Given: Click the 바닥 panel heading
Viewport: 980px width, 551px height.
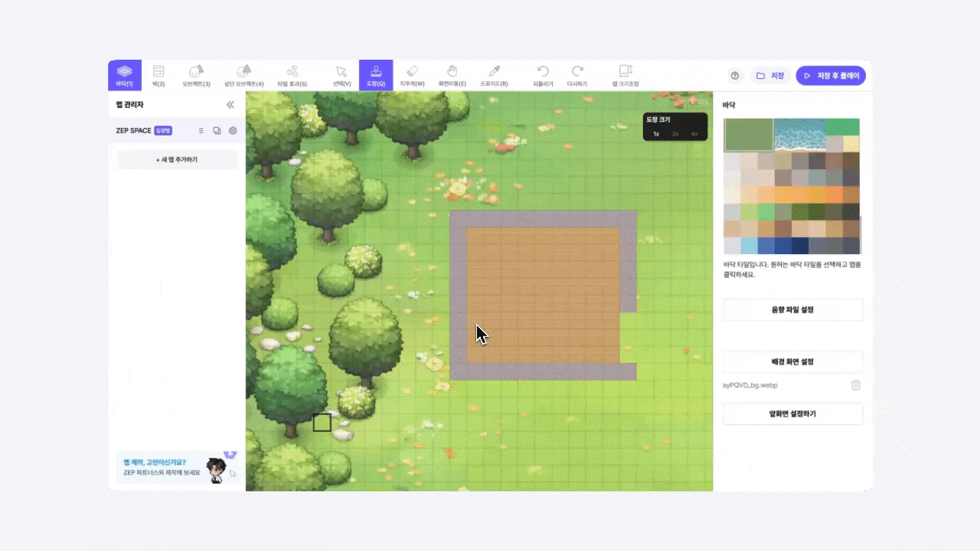Looking at the screenshot, I should click(729, 105).
